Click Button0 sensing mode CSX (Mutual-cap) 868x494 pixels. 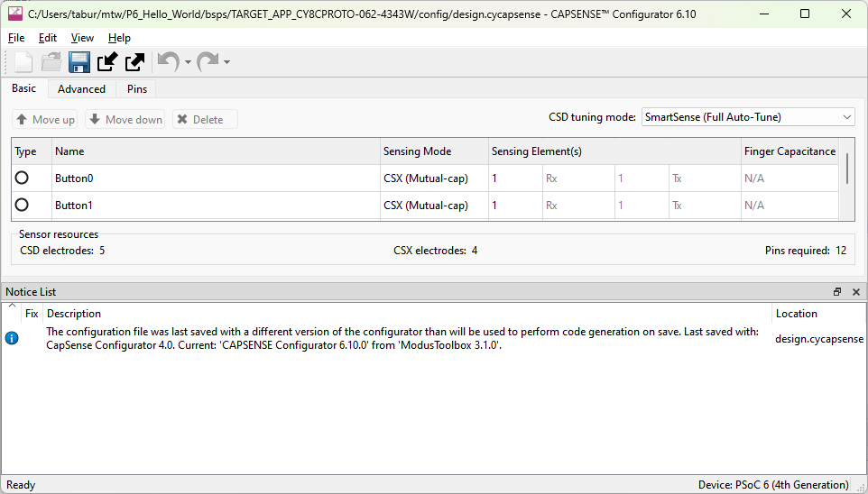[x=434, y=178]
